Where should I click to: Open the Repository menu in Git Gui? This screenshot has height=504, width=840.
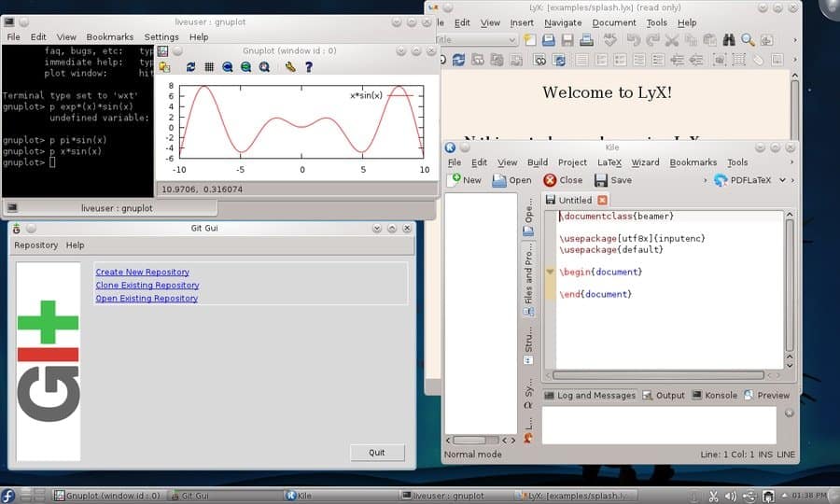35,245
